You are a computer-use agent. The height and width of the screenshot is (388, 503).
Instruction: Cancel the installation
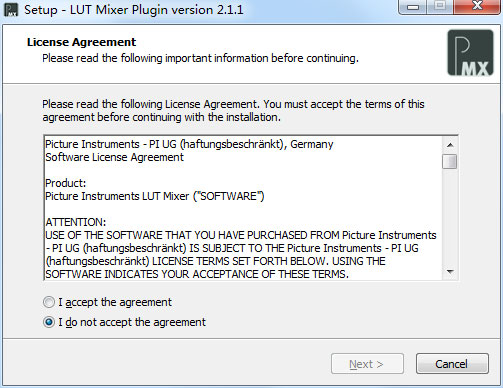click(x=452, y=364)
